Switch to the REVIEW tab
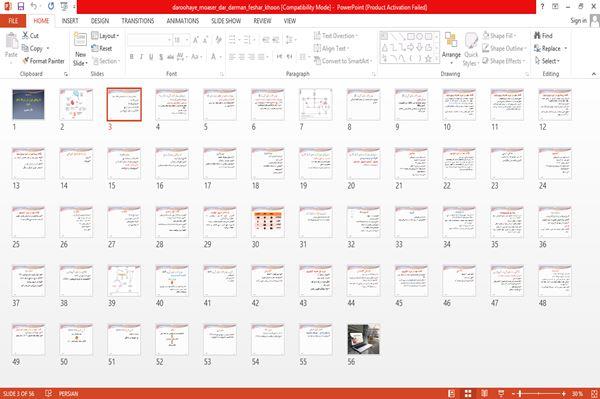The height and width of the screenshot is (399, 600). click(x=262, y=21)
